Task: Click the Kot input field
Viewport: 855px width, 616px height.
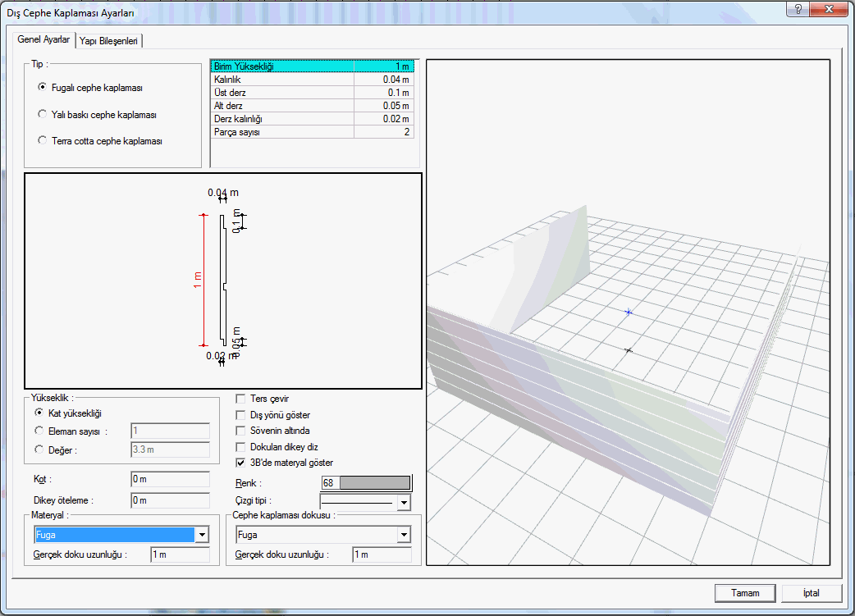Action: pyautogui.click(x=170, y=479)
